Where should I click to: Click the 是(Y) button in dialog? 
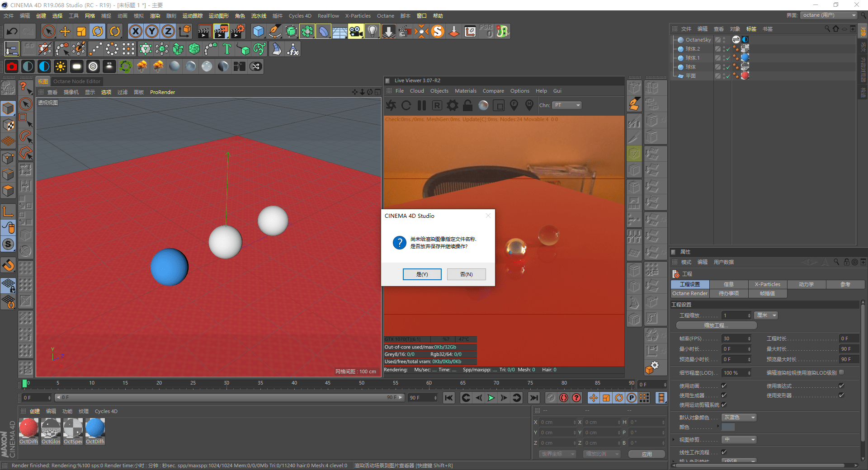pyautogui.click(x=422, y=274)
